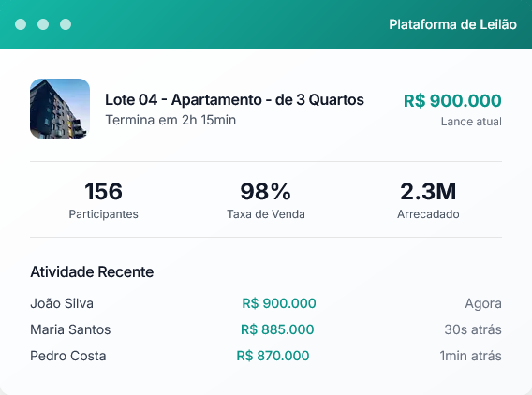Click the R$ 870.000 bid by Pedro

click(x=273, y=356)
